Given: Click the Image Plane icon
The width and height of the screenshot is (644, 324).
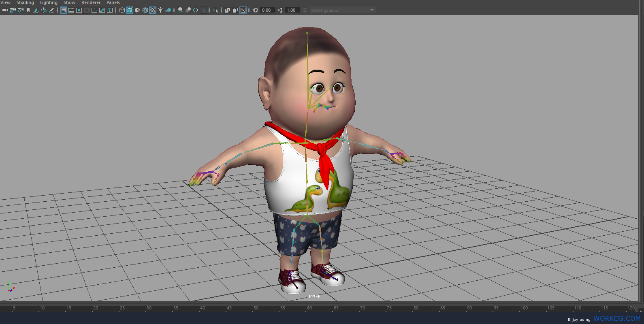Looking at the screenshot, I should [x=36, y=10].
